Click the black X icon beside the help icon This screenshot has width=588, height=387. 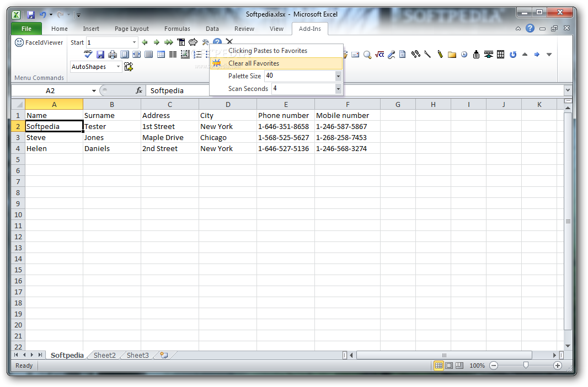tap(229, 41)
